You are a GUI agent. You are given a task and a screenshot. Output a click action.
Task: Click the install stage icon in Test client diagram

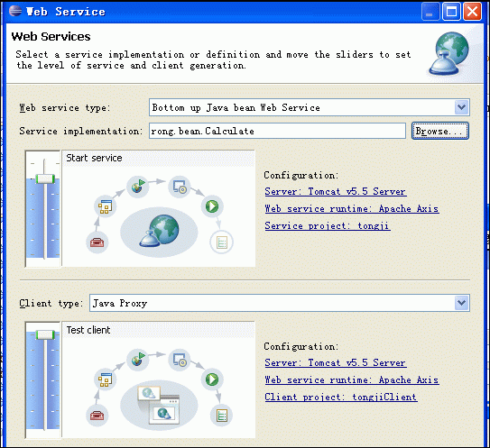tap(180, 360)
